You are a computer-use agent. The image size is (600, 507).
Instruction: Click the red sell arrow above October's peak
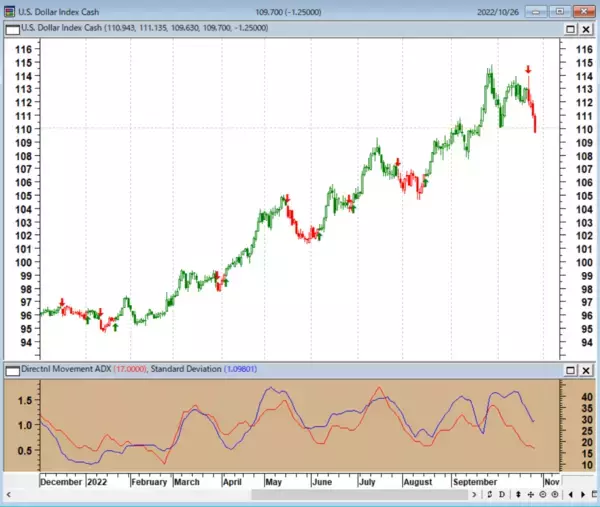[528, 70]
